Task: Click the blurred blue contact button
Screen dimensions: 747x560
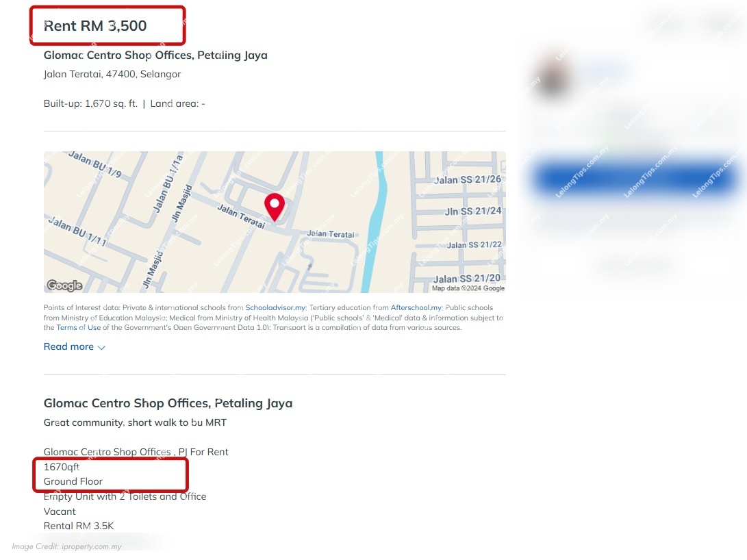Action: click(x=636, y=179)
